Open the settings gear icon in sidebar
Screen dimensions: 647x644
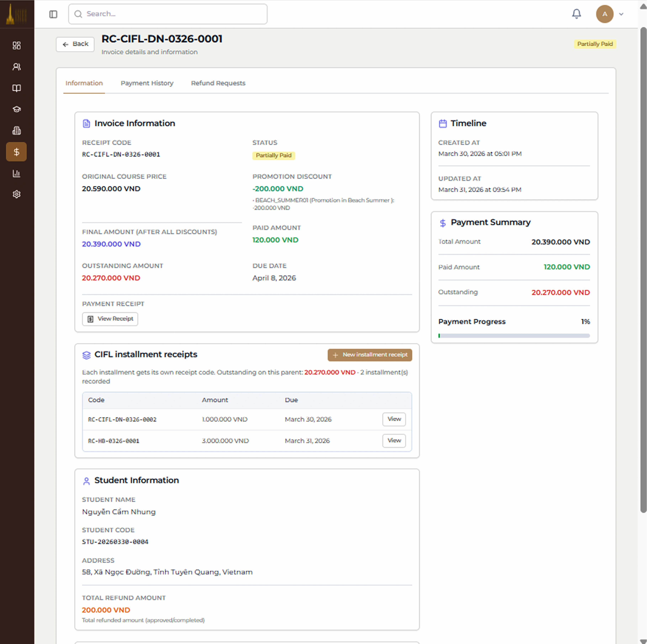pos(16,194)
